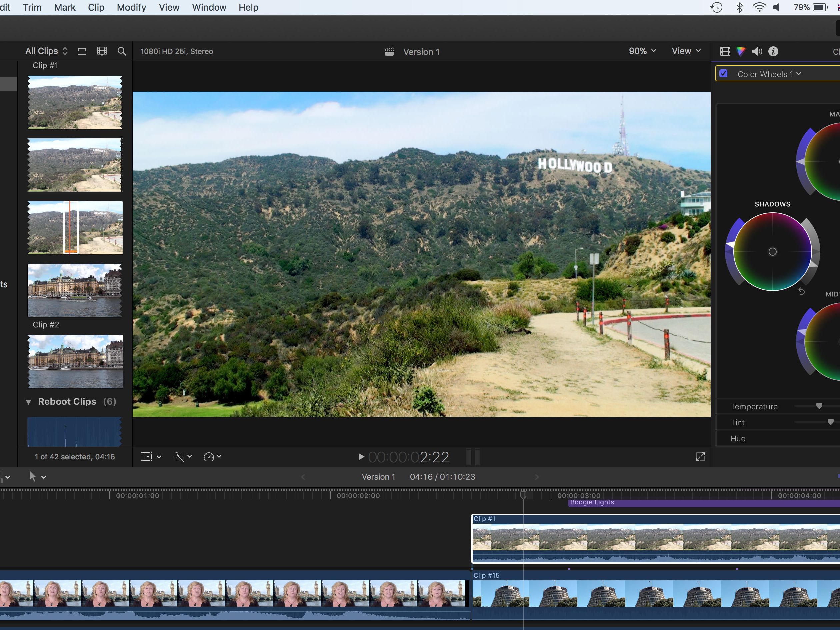Reset the Shadows color wheel
Viewport: 840px width, 630px height.
coord(801,291)
